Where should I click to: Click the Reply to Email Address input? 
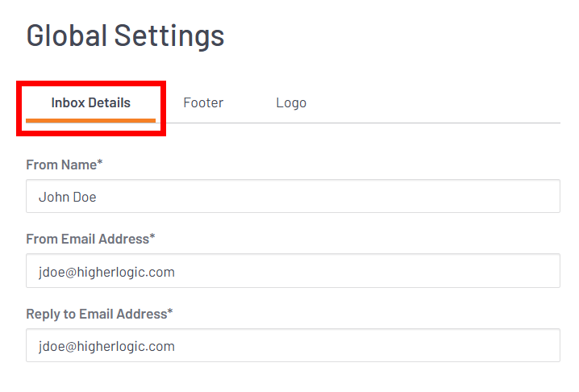pos(293,346)
